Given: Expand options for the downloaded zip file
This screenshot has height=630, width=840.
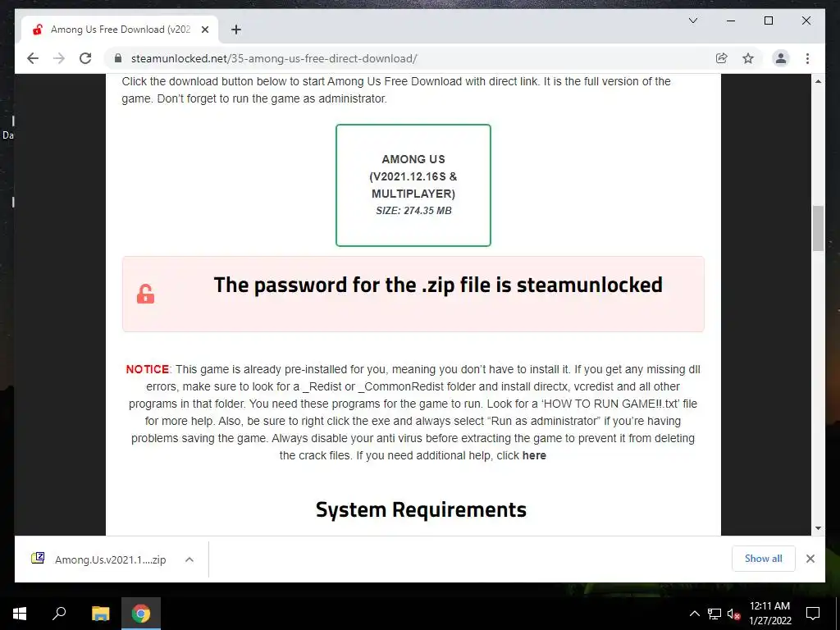Looking at the screenshot, I should (189, 559).
